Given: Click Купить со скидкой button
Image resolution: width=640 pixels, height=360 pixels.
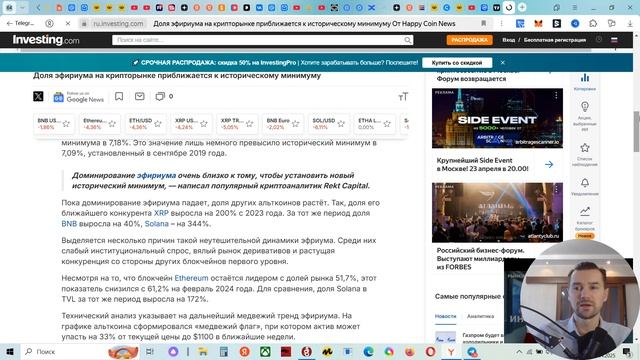Looking at the screenshot, I should point(457,63).
